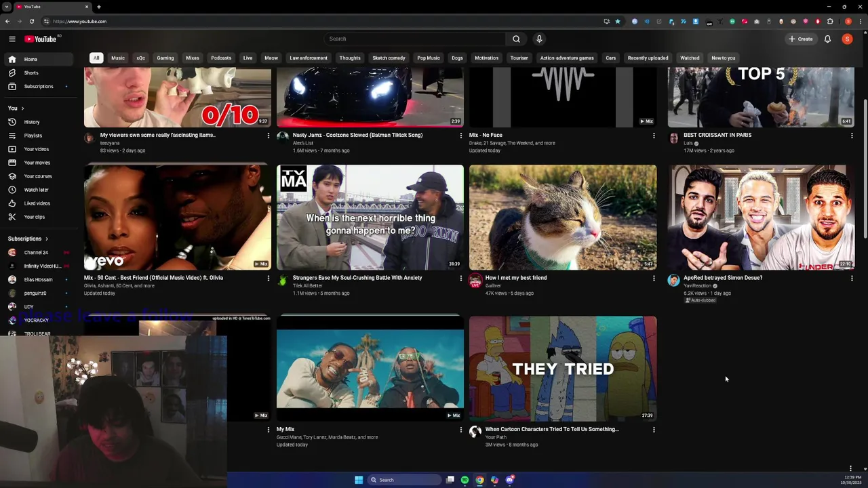Image resolution: width=868 pixels, height=488 pixels.
Task: Open the taskbar clock and date
Action: pos(851,480)
